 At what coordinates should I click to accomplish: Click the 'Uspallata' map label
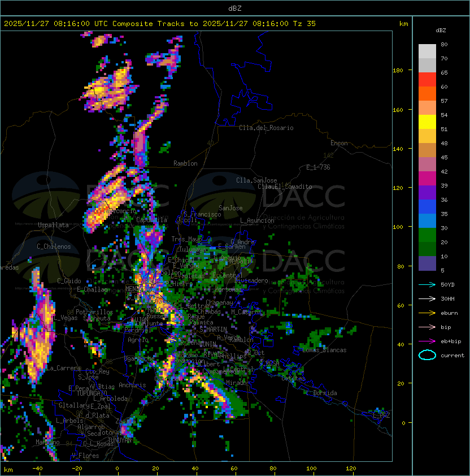pyautogui.click(x=53, y=225)
